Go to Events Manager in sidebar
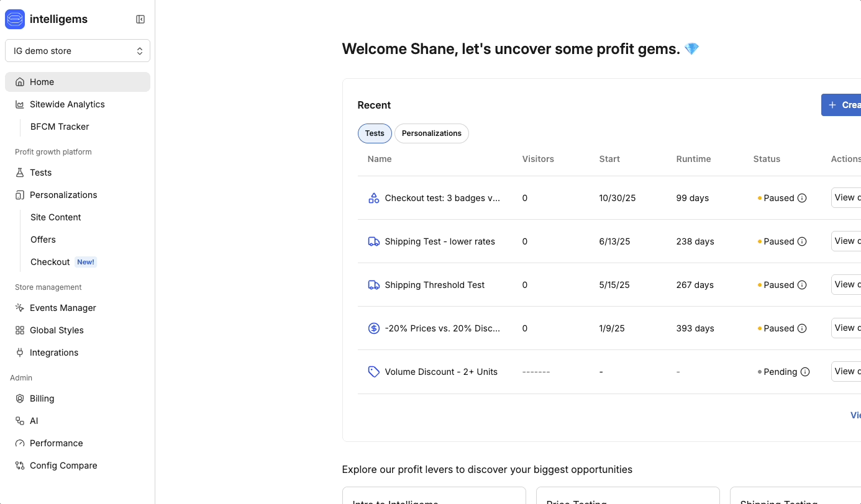861x504 pixels. click(x=63, y=308)
